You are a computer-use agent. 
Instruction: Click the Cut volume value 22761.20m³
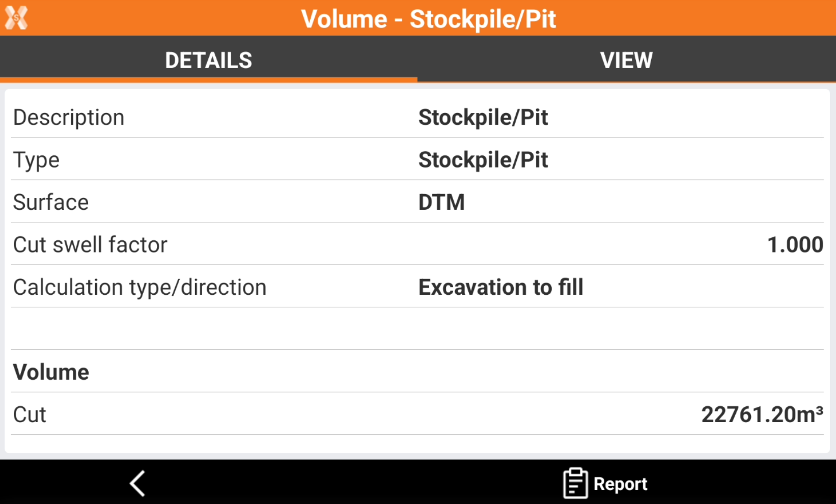pyautogui.click(x=762, y=414)
